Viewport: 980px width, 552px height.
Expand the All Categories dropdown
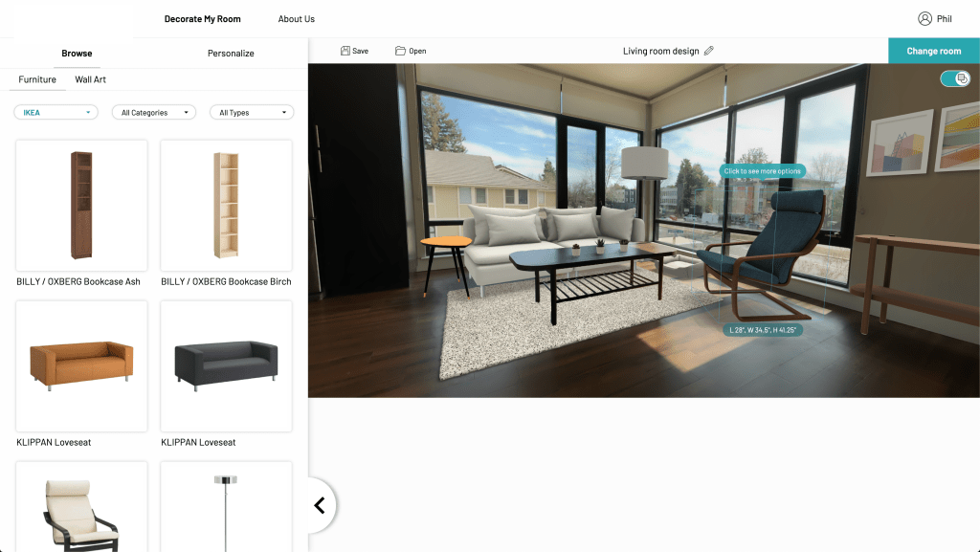pyautogui.click(x=153, y=112)
